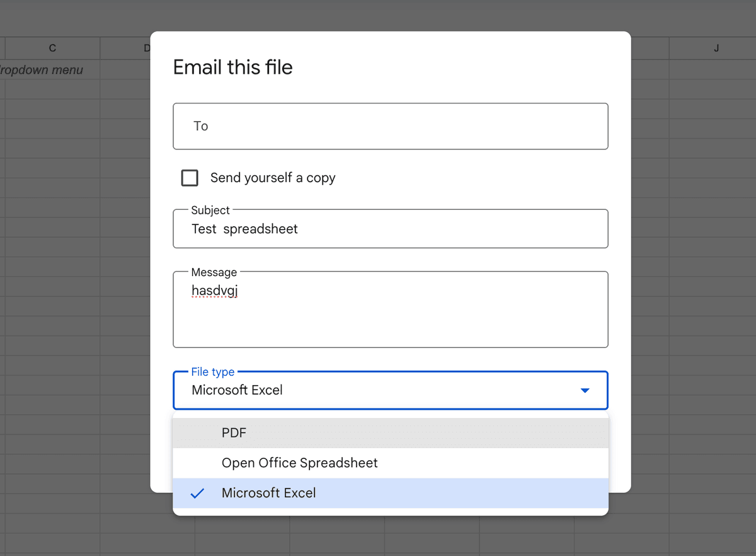Click the "Email this file" dialog title
Viewport: 756px width, 556px height.
pyautogui.click(x=232, y=67)
